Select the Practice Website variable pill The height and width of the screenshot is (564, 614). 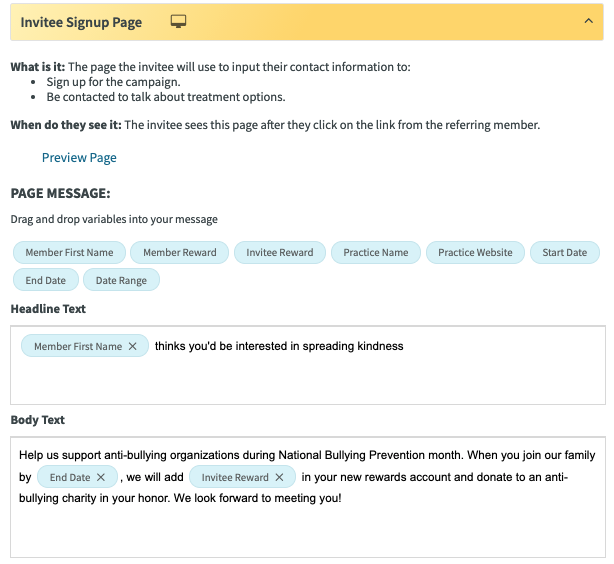[x=475, y=253]
